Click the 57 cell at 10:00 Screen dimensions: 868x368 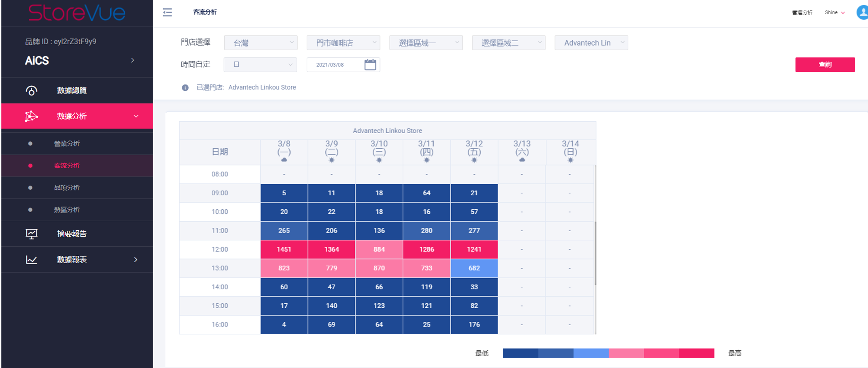[474, 212]
